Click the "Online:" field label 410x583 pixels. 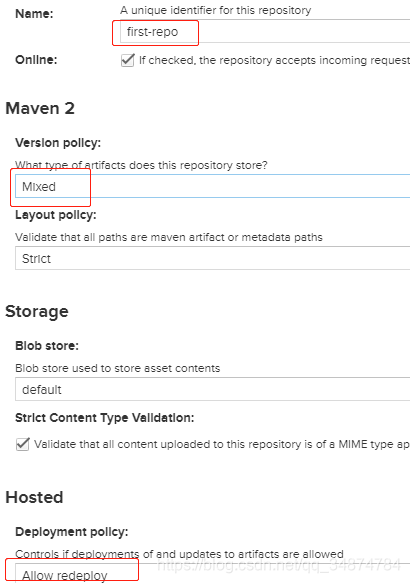tap(36, 59)
